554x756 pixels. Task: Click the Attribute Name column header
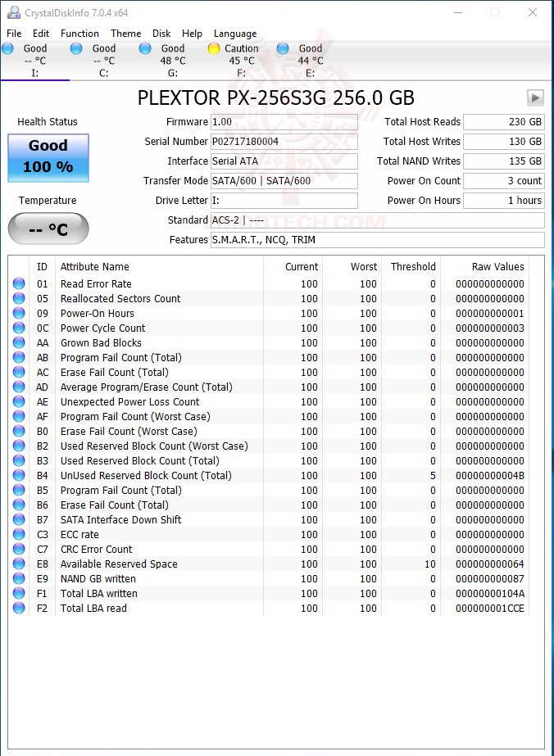tap(94, 267)
